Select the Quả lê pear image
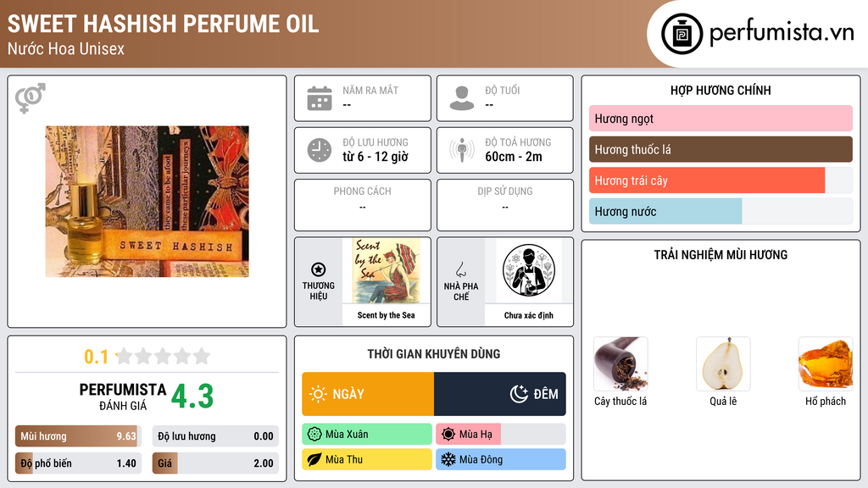This screenshot has height=488, width=868. tap(723, 363)
